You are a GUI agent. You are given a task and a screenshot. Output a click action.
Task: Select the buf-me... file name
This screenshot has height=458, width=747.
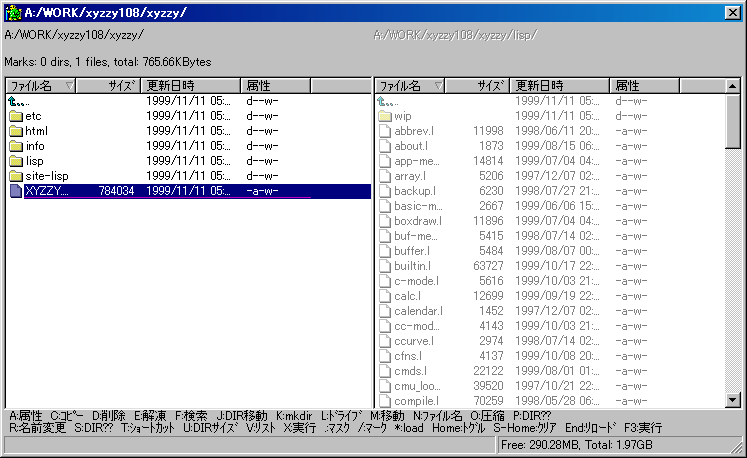416,236
